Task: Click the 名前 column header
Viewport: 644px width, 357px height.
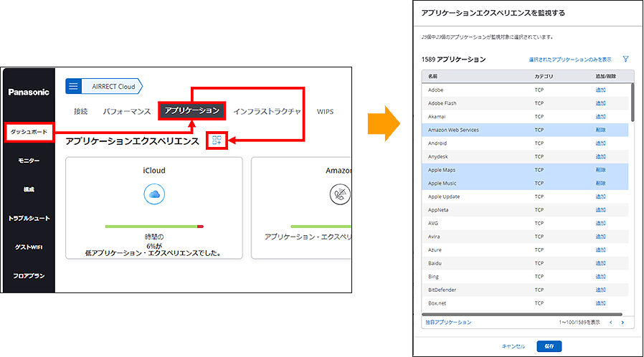Action: (x=432, y=76)
